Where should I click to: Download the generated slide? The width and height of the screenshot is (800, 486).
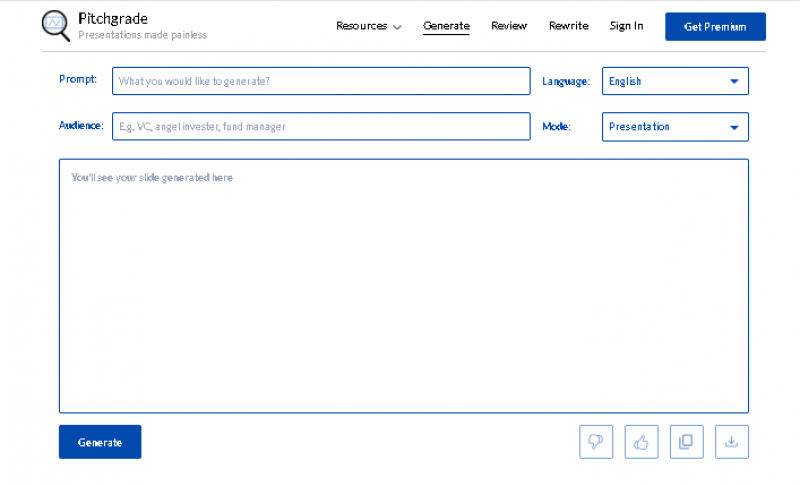tap(731, 441)
